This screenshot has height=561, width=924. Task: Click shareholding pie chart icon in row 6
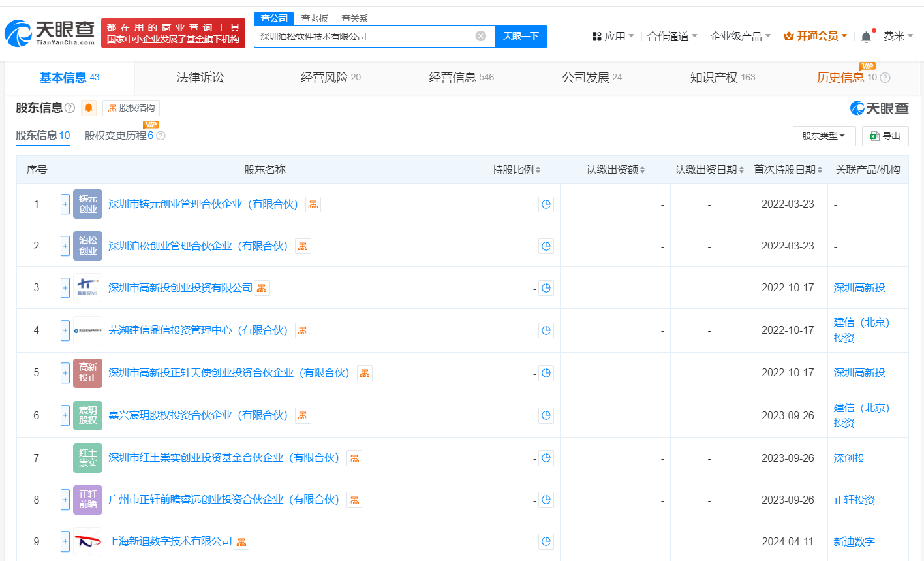(x=546, y=415)
